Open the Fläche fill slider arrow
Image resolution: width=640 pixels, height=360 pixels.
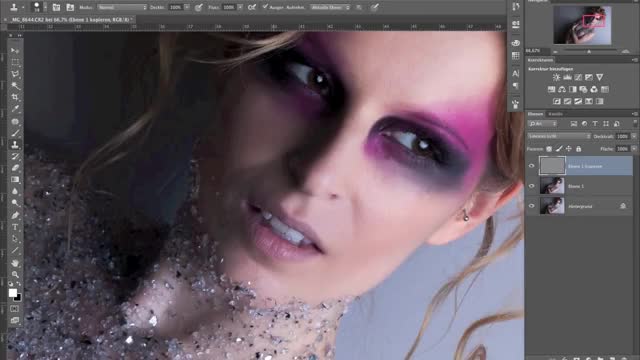634,149
